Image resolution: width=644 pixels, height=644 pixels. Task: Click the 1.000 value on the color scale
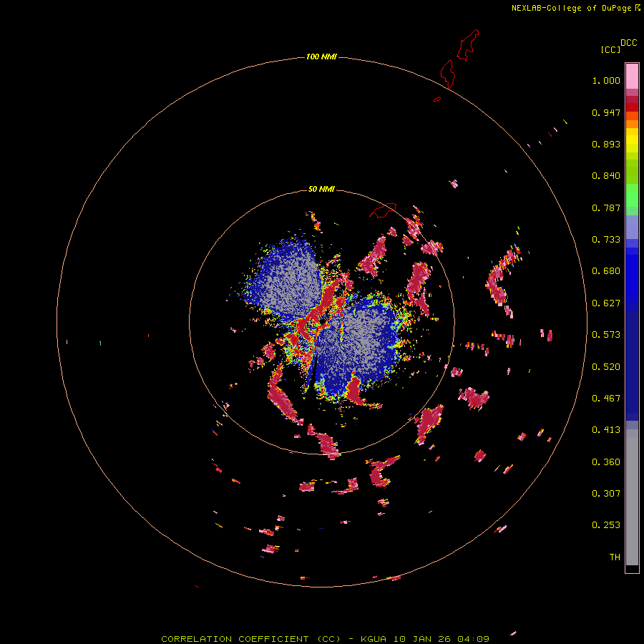[606, 80]
